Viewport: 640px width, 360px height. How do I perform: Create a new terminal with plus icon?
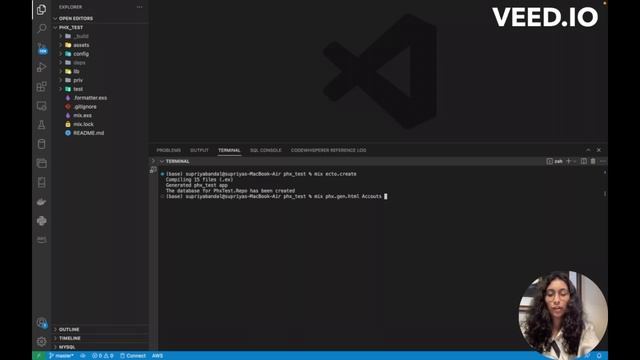568,161
